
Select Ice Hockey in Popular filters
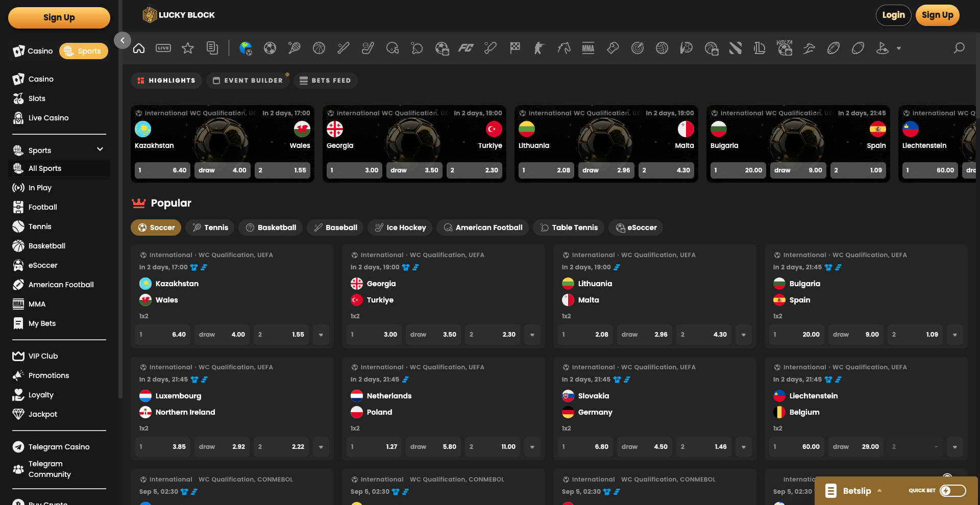click(x=400, y=228)
